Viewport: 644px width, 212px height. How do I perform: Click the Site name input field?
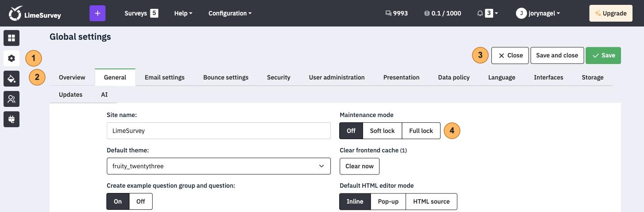[218, 131]
